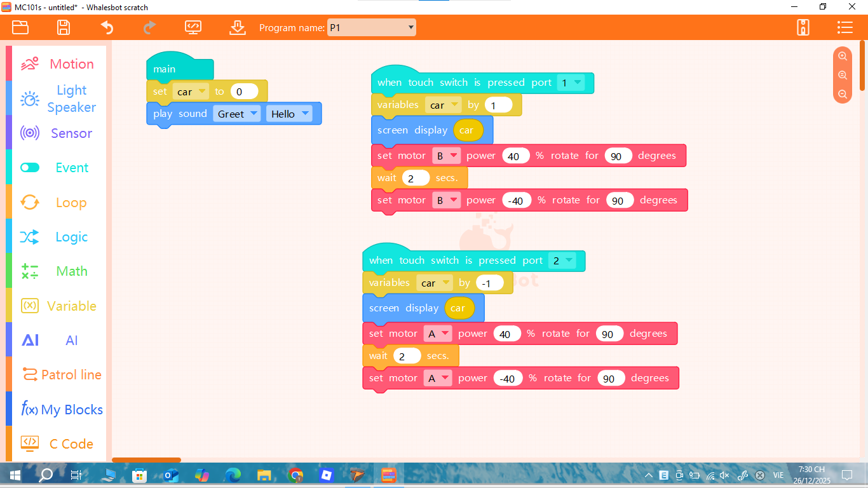Save the program with floppy disk icon
The width and height of the screenshot is (868, 488).
(64, 27)
